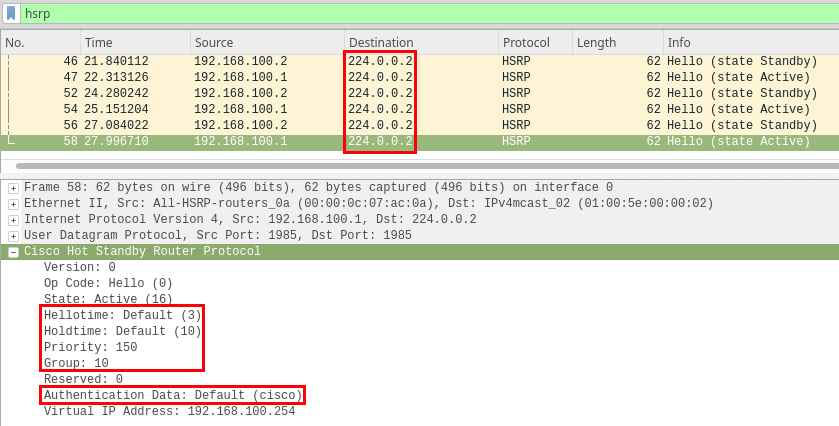Expand the Internet Protocol Version 4 section
Image resolution: width=839 pixels, height=426 pixels.
point(13,220)
